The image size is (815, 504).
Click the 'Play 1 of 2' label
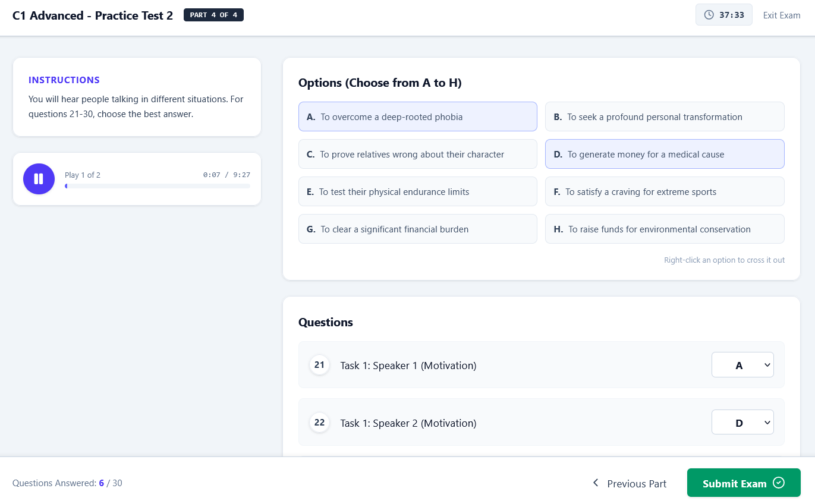pyautogui.click(x=83, y=175)
